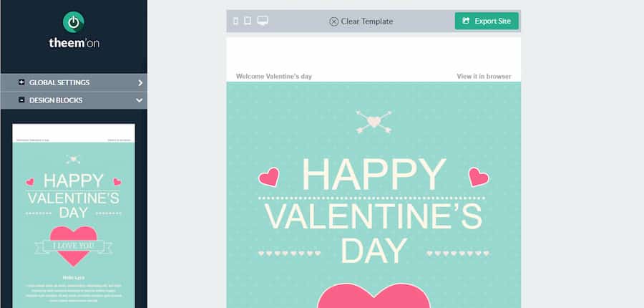Open the Global Settings panel
The width and height of the screenshot is (644, 308).
[x=74, y=82]
